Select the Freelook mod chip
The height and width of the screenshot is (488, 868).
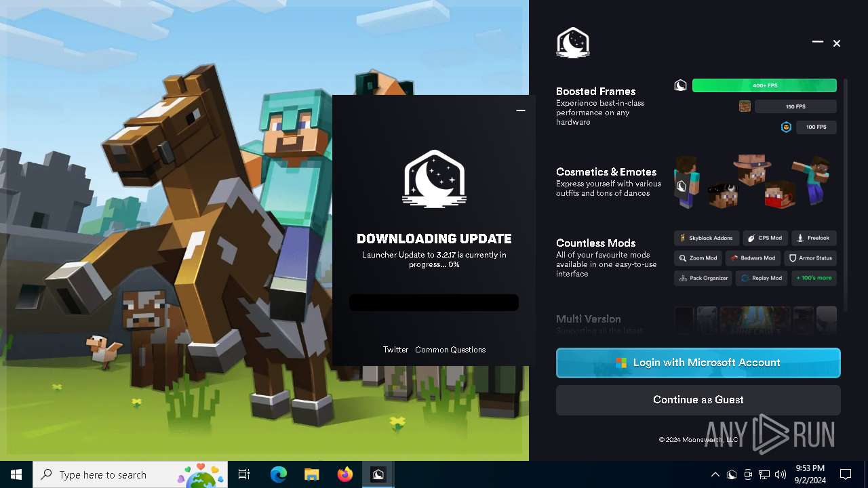pos(814,238)
